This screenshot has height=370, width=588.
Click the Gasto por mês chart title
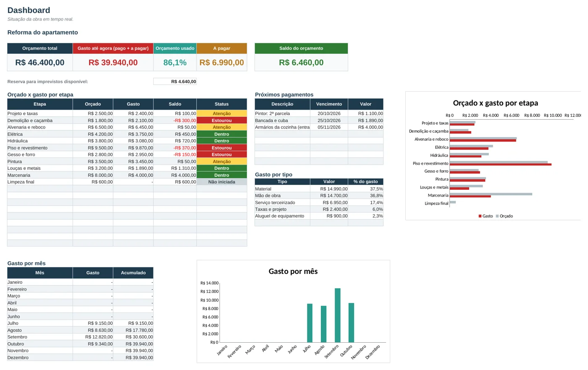pyautogui.click(x=293, y=271)
